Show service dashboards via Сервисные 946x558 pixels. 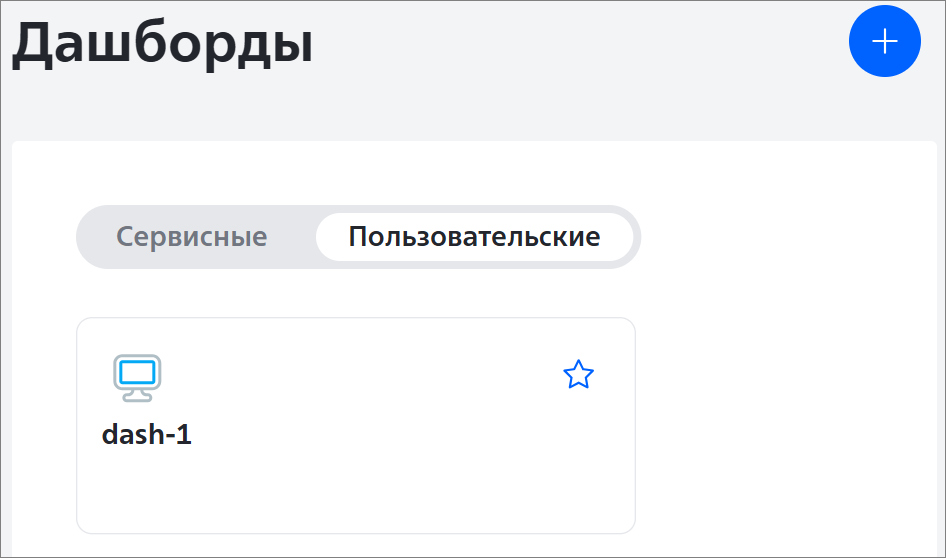(192, 236)
